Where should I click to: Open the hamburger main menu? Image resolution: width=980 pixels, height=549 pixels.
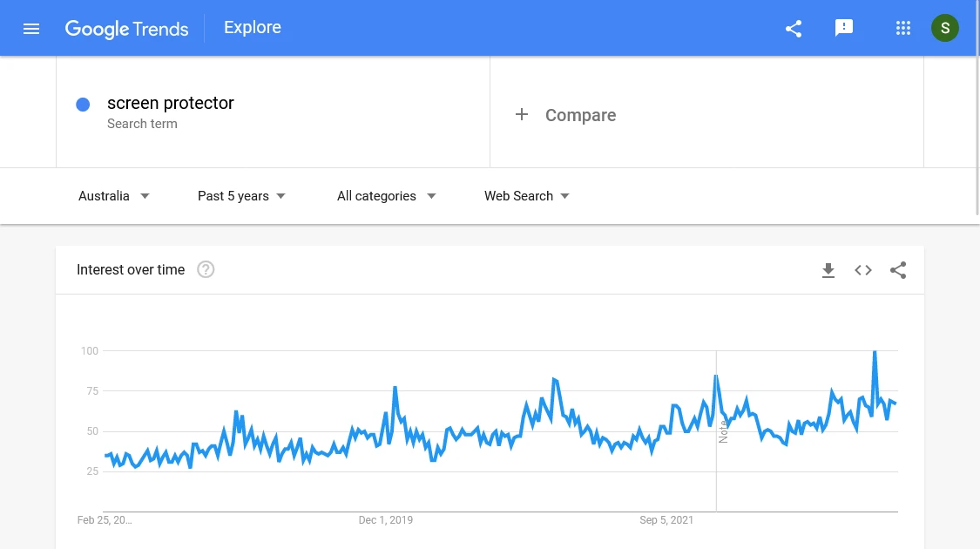pyautogui.click(x=31, y=29)
